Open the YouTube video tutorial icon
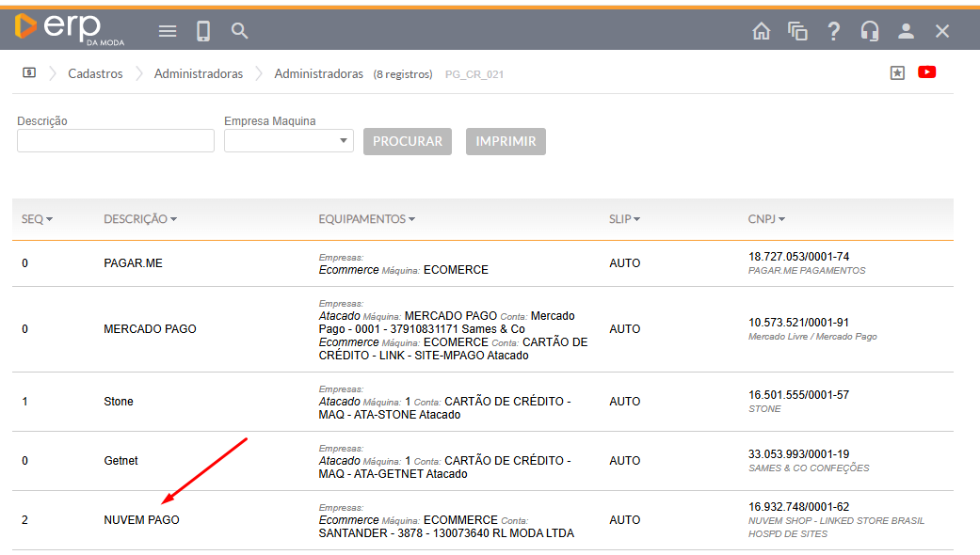The image size is (980, 555). pyautogui.click(x=926, y=72)
